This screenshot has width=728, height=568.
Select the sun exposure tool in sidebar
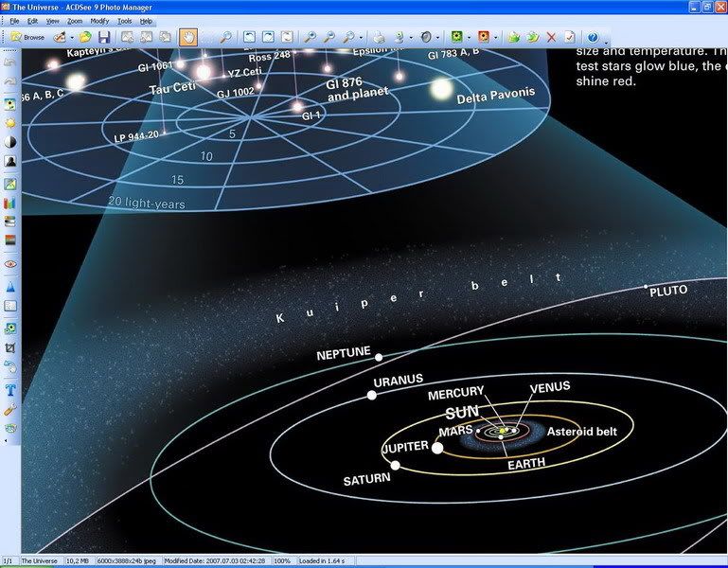click(10, 123)
